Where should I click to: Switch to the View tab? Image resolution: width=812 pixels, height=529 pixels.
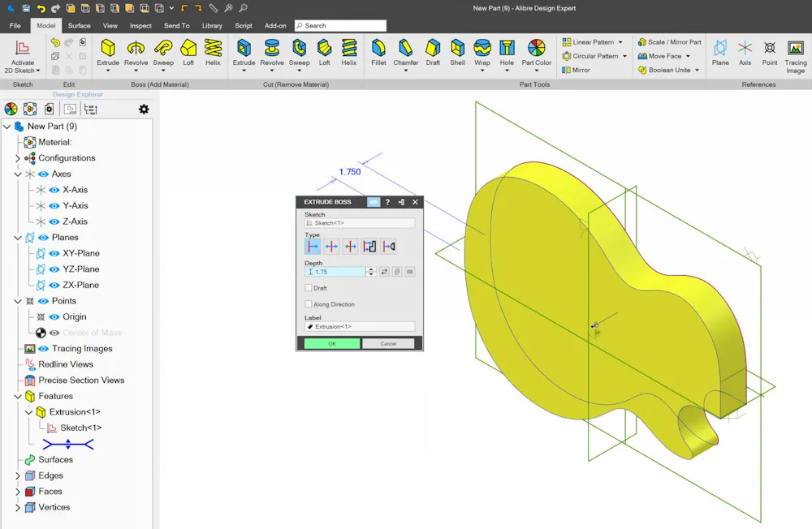110,25
